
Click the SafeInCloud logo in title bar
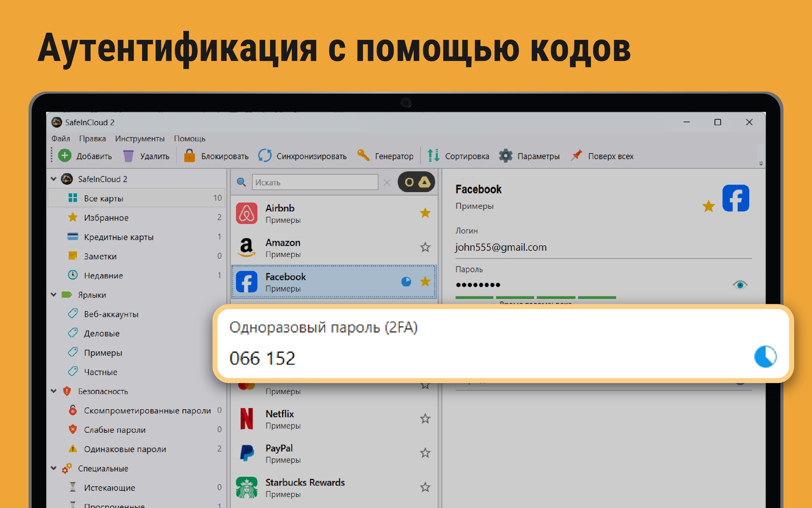pos(56,122)
